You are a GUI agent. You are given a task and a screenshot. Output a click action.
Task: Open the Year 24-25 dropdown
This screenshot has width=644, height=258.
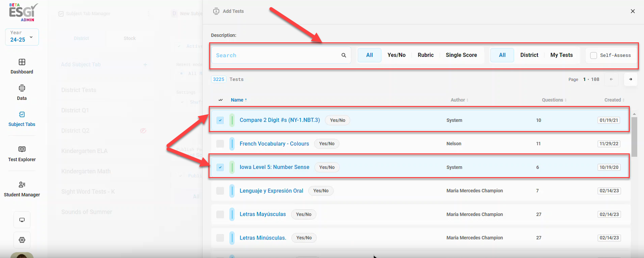tap(22, 37)
